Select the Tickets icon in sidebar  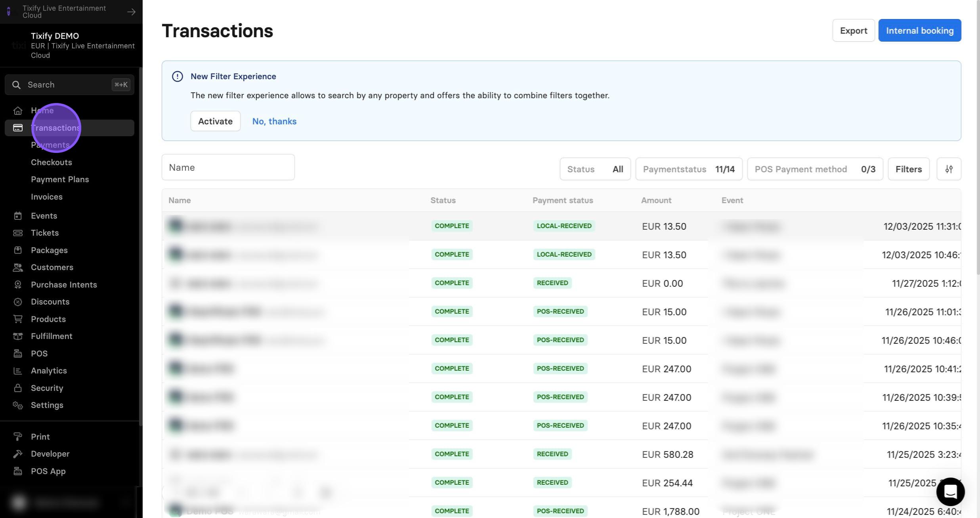(17, 233)
